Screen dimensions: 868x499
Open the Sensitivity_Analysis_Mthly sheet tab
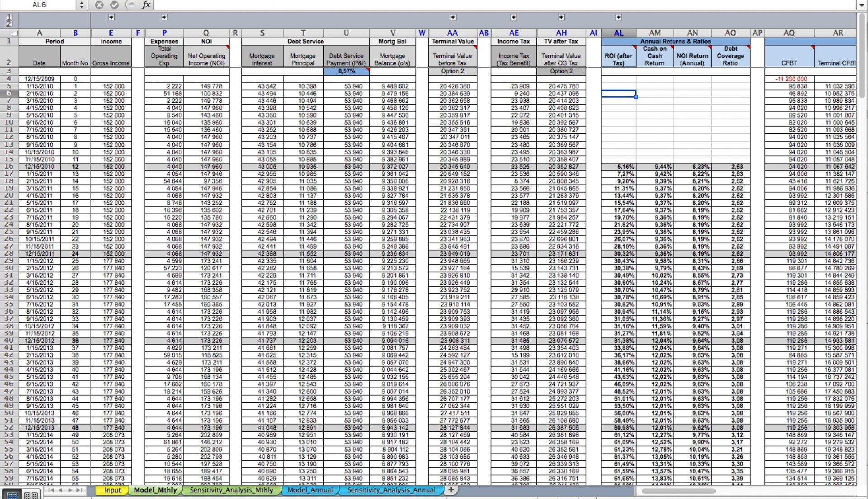point(231,490)
